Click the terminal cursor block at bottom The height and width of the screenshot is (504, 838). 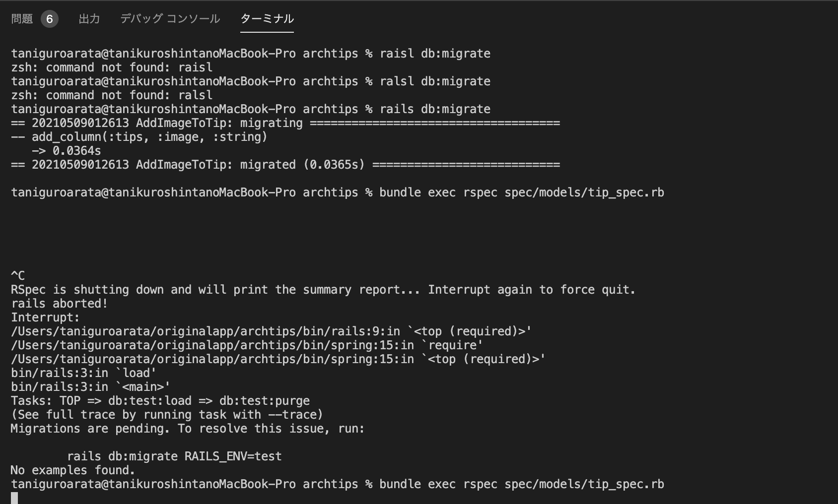click(14, 498)
